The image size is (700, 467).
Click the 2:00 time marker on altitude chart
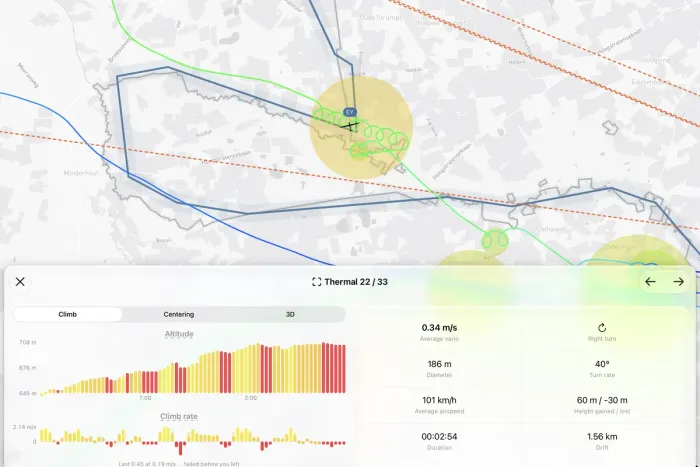click(250, 398)
